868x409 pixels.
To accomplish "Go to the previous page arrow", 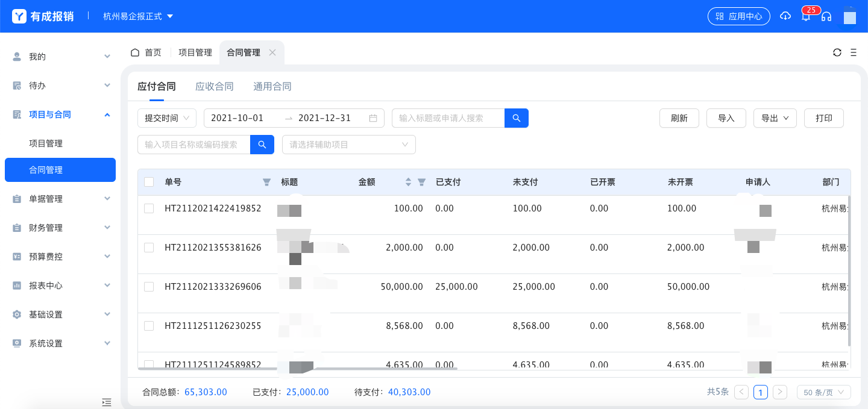I will (x=743, y=392).
